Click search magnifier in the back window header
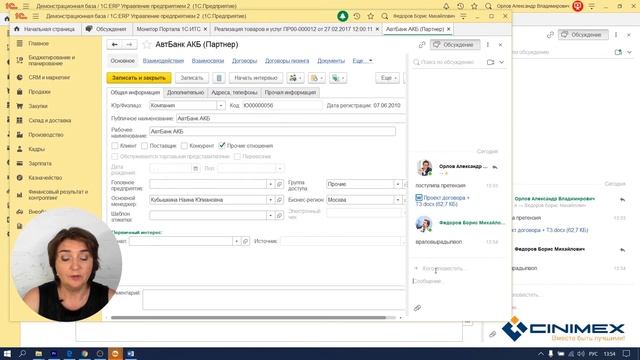Image resolution: width=640 pixels, height=360 pixels. tap(488, 6)
